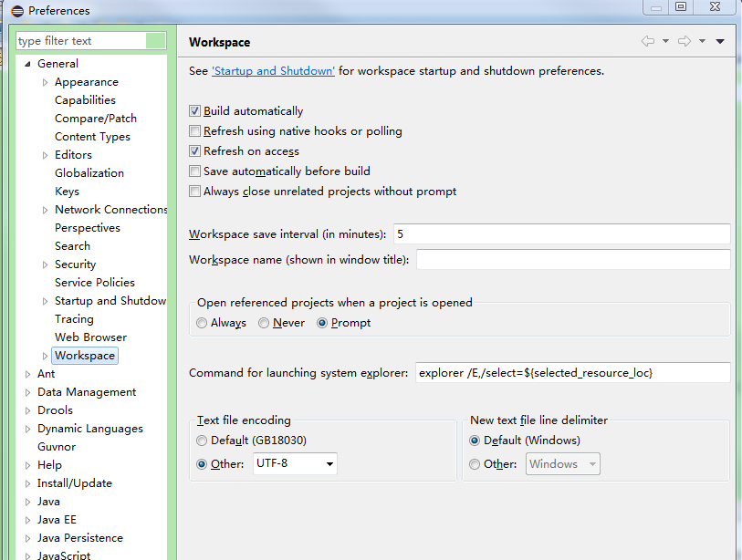This screenshot has width=742, height=560.
Task: Click the forward navigation arrow icon
Action: tap(685, 41)
